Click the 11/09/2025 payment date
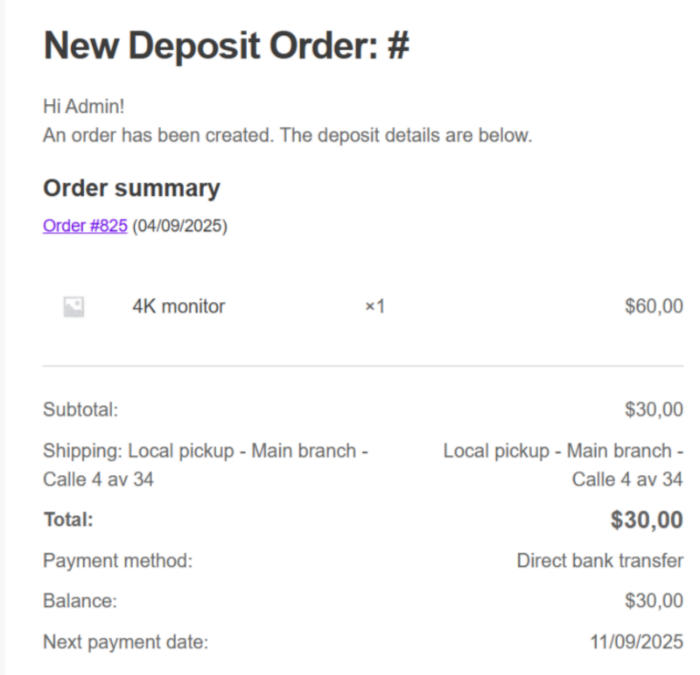The height and width of the screenshot is (675, 700). pos(637,642)
